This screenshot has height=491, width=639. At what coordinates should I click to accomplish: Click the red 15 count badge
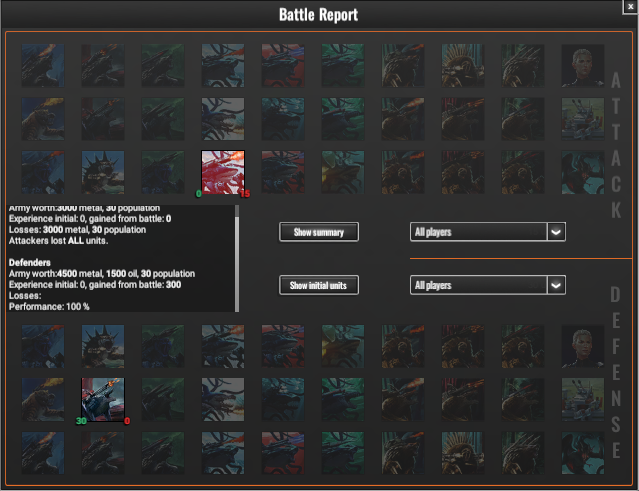[245, 194]
